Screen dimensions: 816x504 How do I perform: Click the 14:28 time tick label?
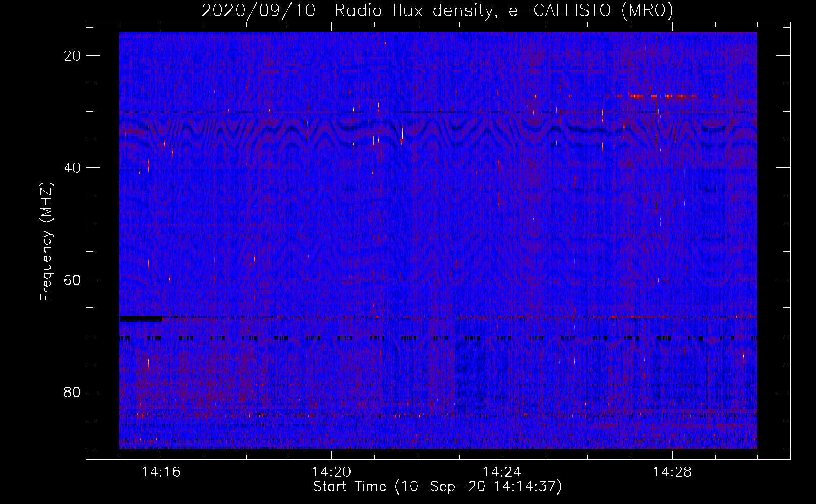pyautogui.click(x=672, y=472)
